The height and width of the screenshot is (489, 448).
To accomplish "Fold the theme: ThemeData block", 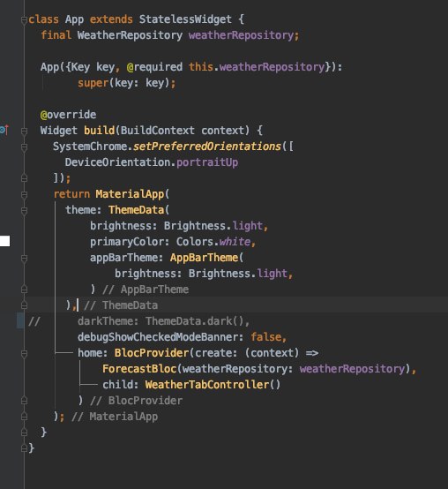I will pos(24,211).
